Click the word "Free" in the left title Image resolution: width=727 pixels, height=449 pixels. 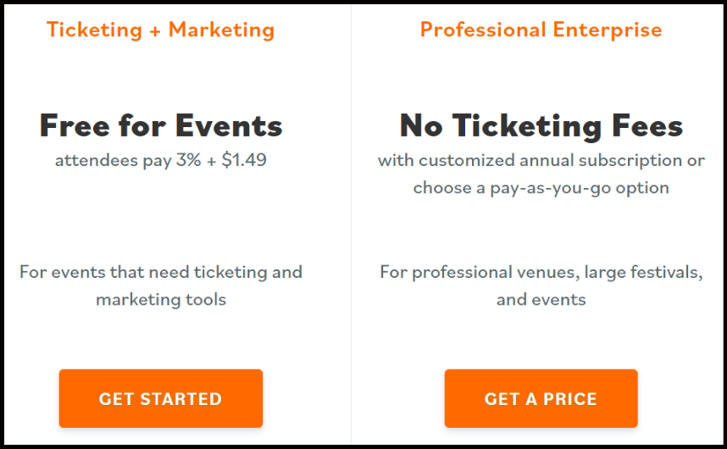[x=73, y=126]
